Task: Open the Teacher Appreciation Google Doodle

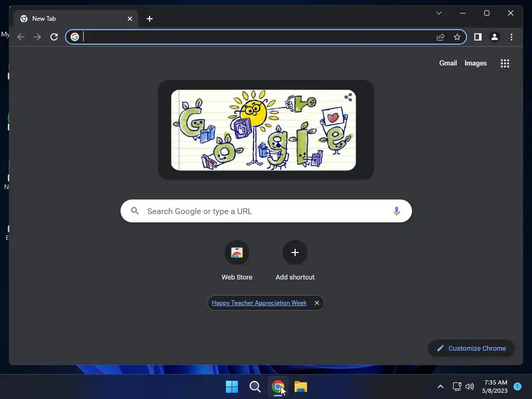Action: point(263,130)
